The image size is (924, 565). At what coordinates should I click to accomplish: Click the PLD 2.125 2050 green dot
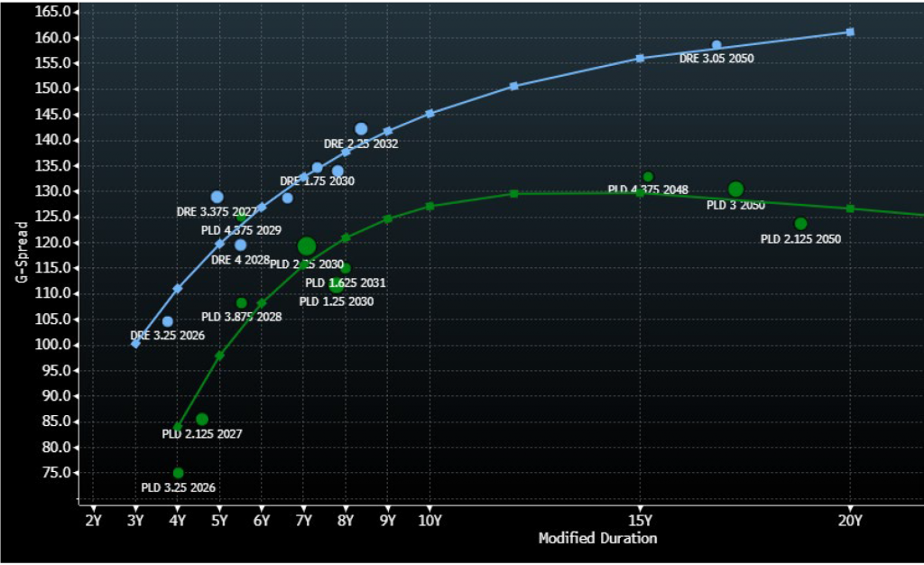pyautogui.click(x=800, y=224)
